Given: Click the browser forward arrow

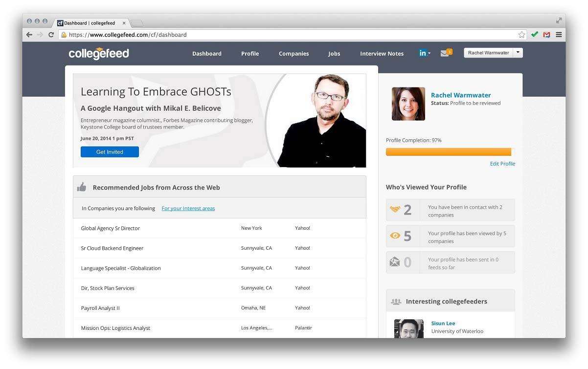Looking at the screenshot, I should pyautogui.click(x=40, y=35).
